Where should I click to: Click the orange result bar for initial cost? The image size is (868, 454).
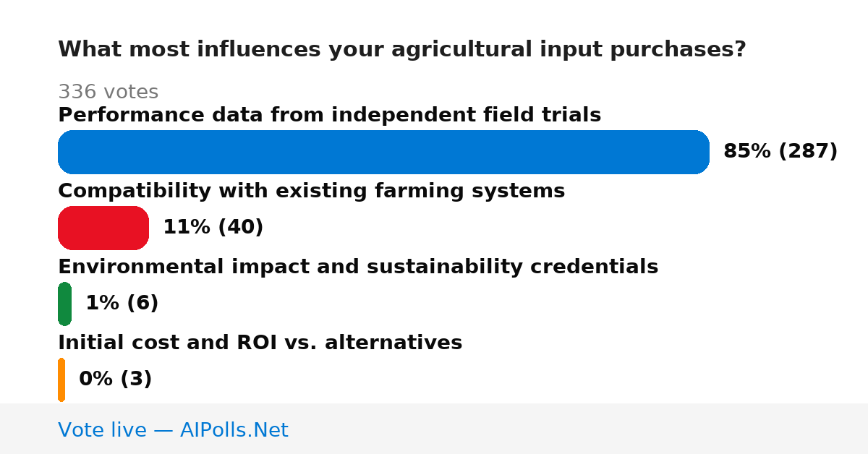click(61, 380)
